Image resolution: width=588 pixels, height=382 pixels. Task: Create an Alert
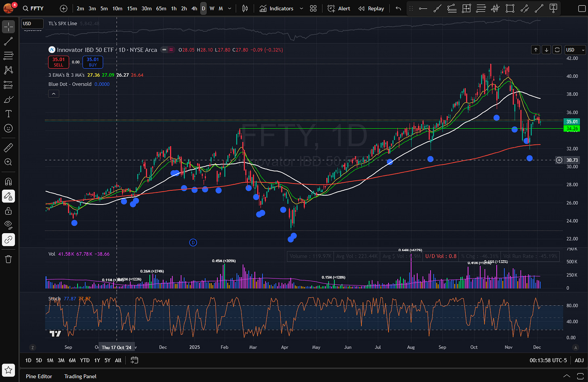pyautogui.click(x=339, y=8)
